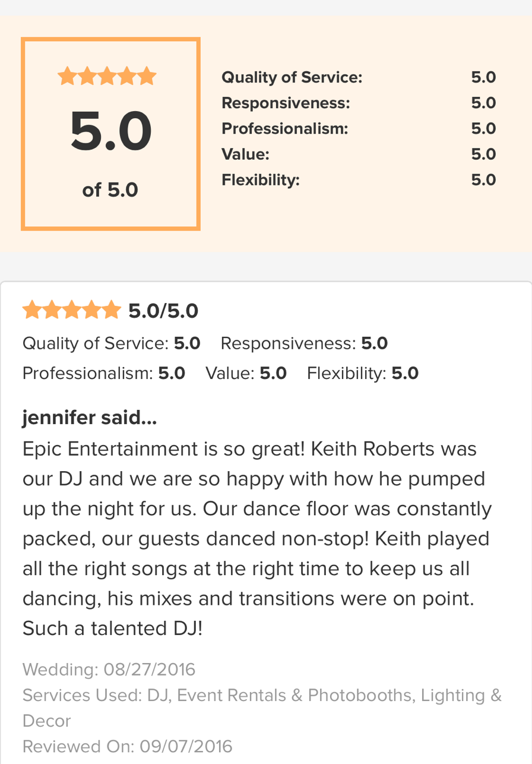The width and height of the screenshot is (532, 764).
Task: Click the "of 5.0" text in summary box
Action: 110,190
